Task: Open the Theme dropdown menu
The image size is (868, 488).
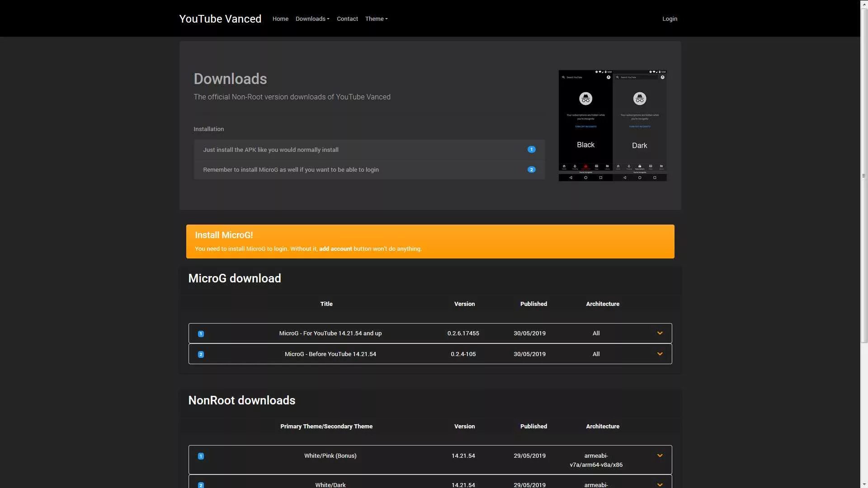Action: pyautogui.click(x=376, y=19)
